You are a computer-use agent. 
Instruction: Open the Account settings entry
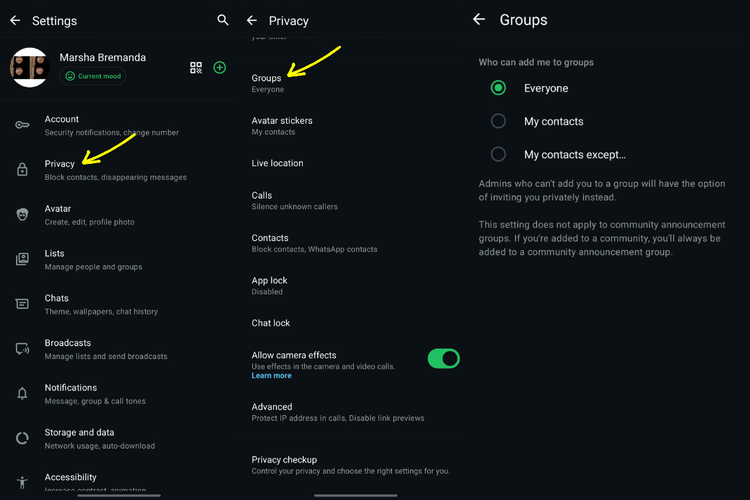click(119, 125)
